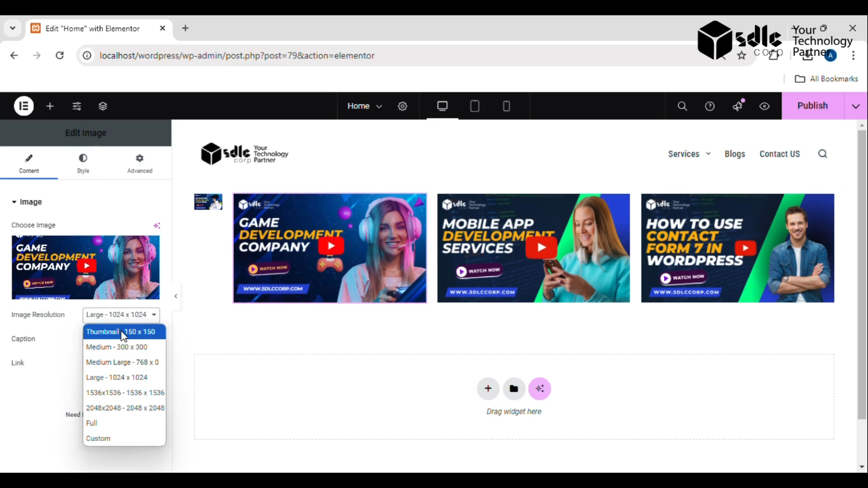Select 2048x2048 resolution option

(125, 408)
